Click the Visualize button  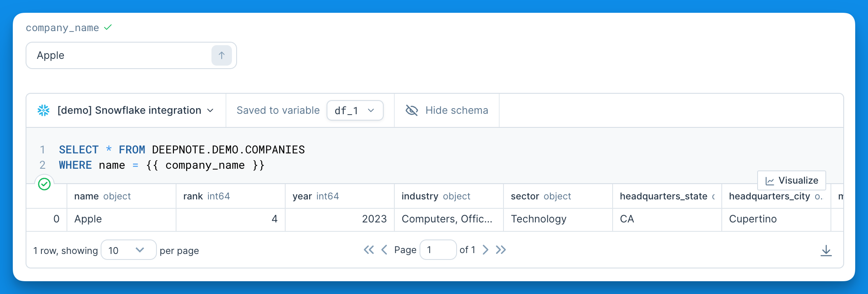point(792,181)
